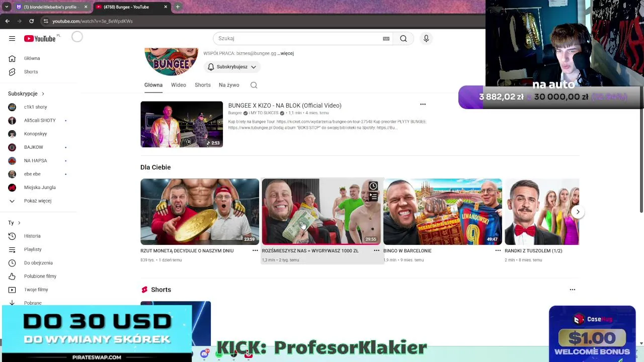Click the search magnifier button
The width and height of the screenshot is (644, 362).
(404, 38)
